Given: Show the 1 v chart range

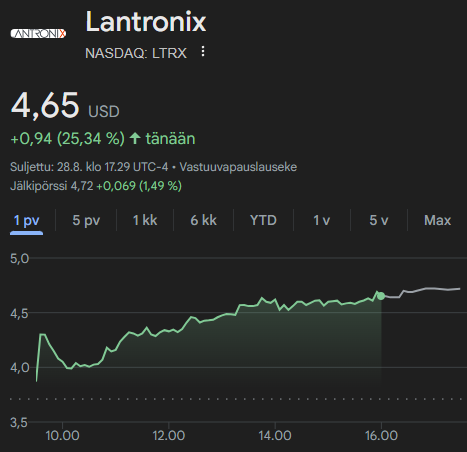Looking at the screenshot, I should point(322,220).
